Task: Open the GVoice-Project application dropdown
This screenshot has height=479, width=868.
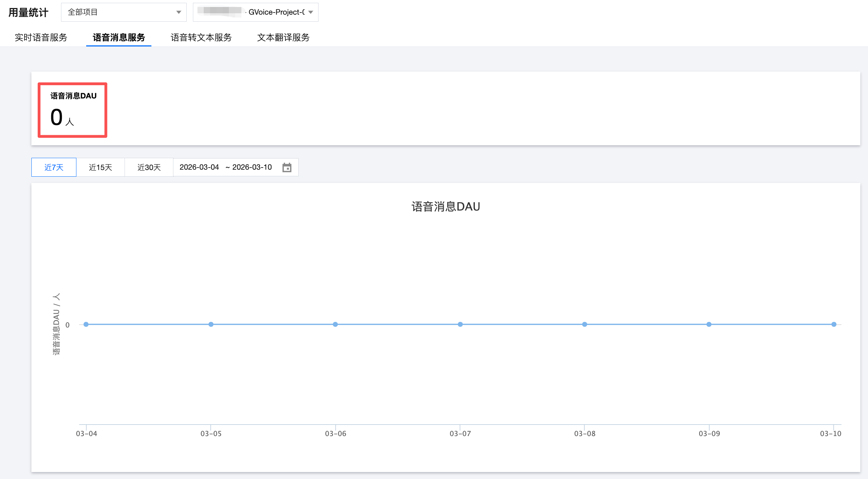Action: pos(256,12)
